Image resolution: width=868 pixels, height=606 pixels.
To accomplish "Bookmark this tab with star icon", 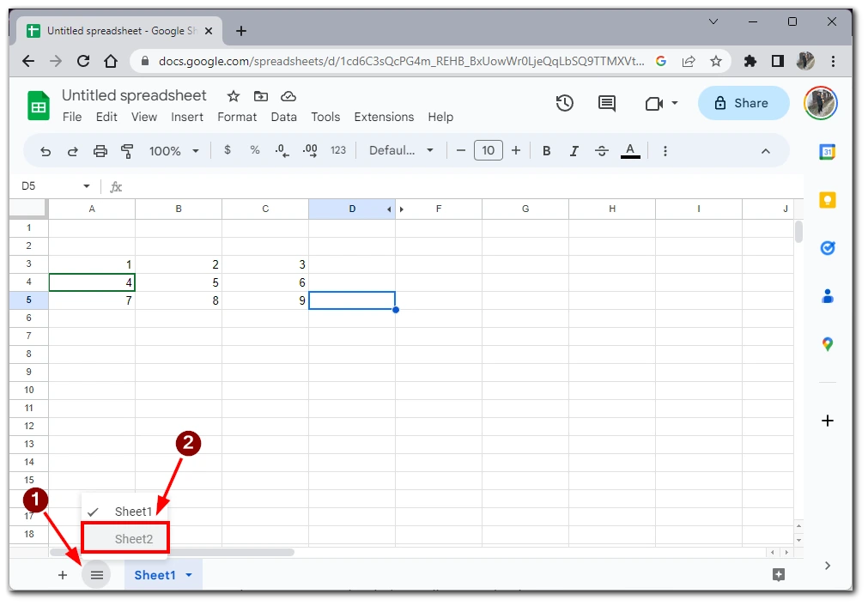I will click(716, 61).
